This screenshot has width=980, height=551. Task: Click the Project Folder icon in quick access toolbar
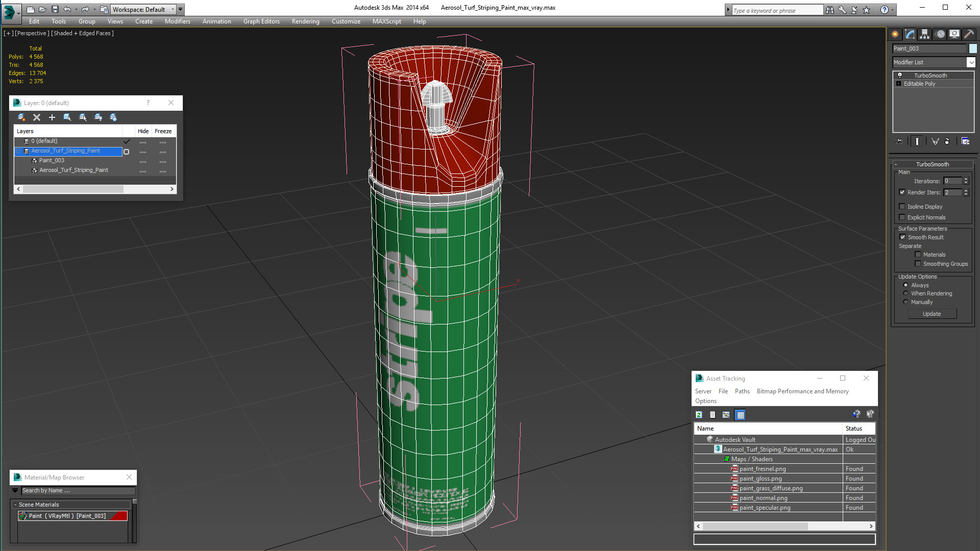tap(104, 9)
